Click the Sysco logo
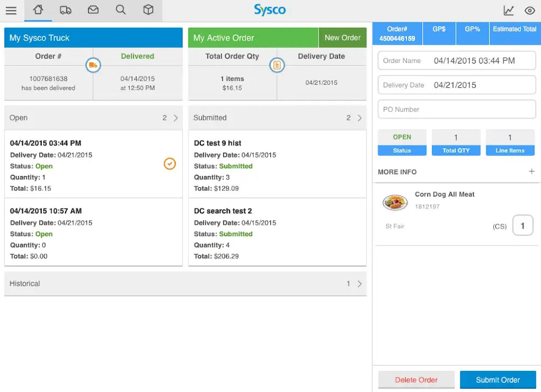Viewport: 541px width, 392px height. [x=270, y=10]
